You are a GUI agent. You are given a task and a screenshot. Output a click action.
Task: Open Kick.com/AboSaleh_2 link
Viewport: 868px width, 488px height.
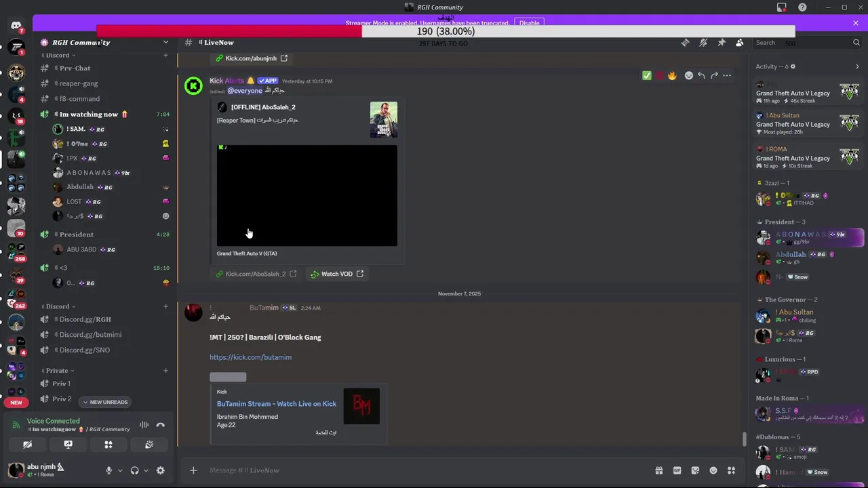pos(256,274)
